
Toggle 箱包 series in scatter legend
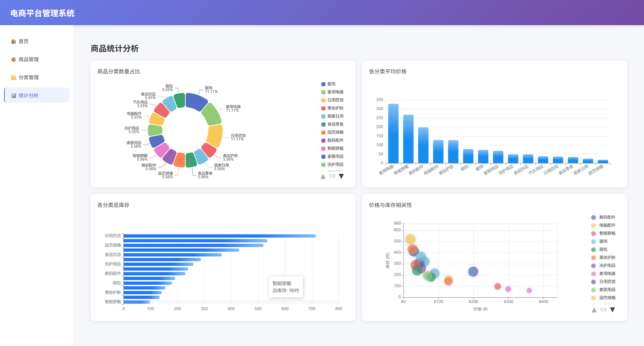pyautogui.click(x=600, y=250)
